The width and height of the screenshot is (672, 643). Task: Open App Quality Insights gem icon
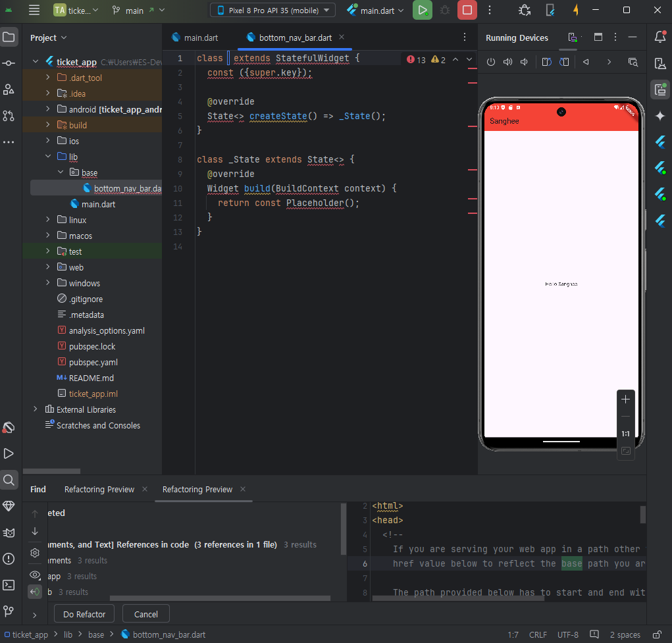9,506
